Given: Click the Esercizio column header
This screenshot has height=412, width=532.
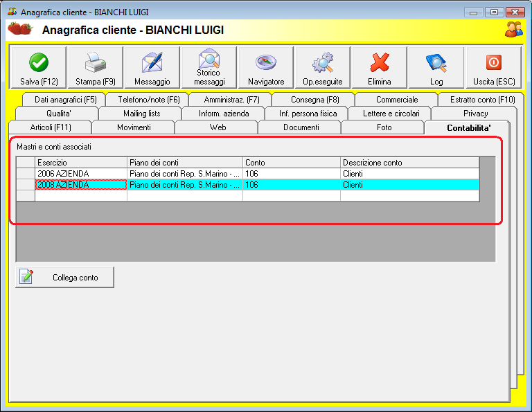Looking at the screenshot, I should [x=81, y=163].
